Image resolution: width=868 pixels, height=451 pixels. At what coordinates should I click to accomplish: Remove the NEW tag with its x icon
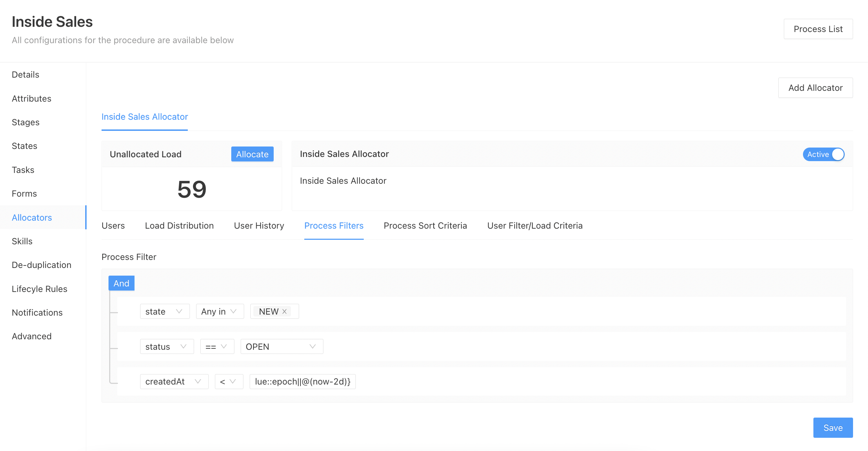click(284, 311)
